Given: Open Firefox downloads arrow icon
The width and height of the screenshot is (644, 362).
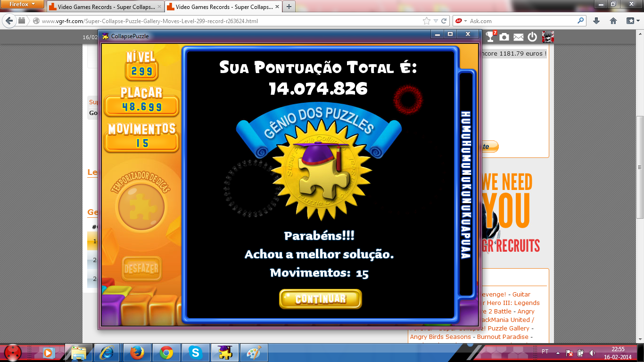Looking at the screenshot, I should point(596,21).
